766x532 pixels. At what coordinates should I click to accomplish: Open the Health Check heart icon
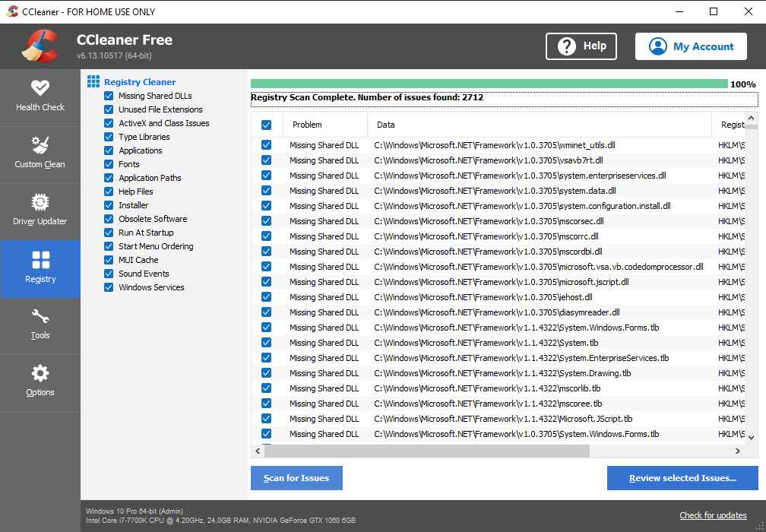pos(40,88)
